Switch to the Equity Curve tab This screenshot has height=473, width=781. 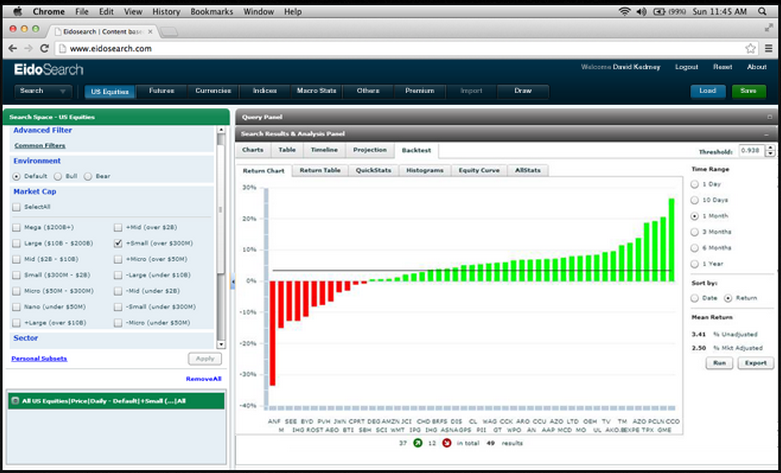point(477,171)
